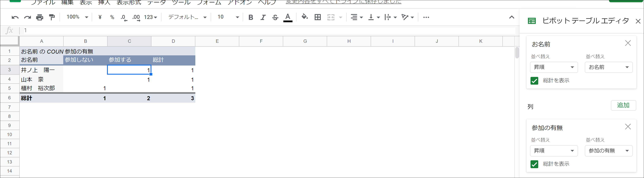Open the merge cells dropdown arrow

(x=340, y=18)
